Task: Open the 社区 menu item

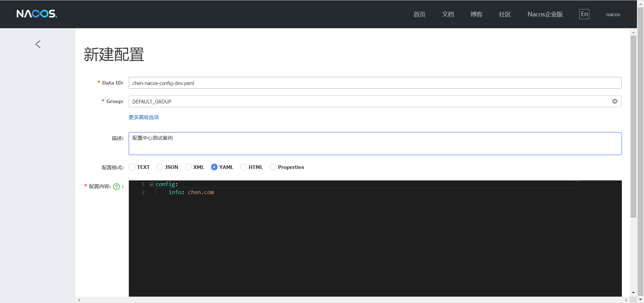Action: (x=505, y=14)
